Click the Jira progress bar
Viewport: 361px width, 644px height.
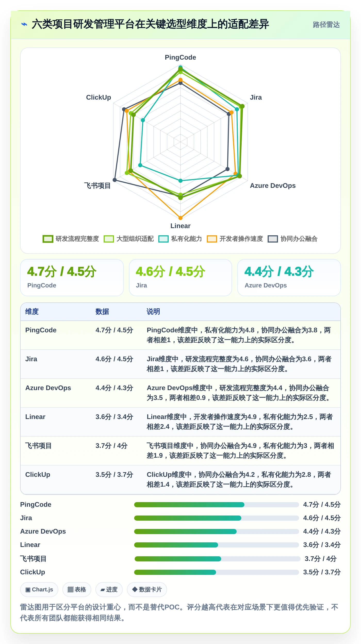click(217, 518)
